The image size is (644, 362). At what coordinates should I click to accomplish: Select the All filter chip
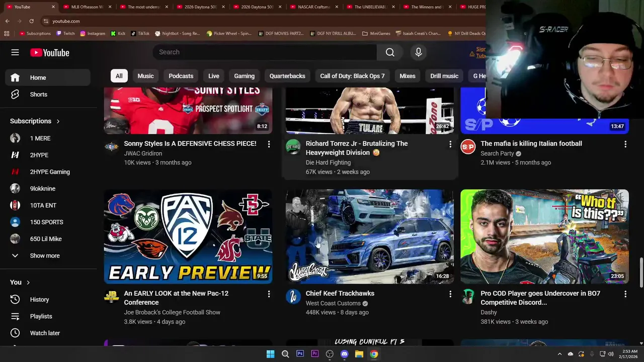click(119, 76)
